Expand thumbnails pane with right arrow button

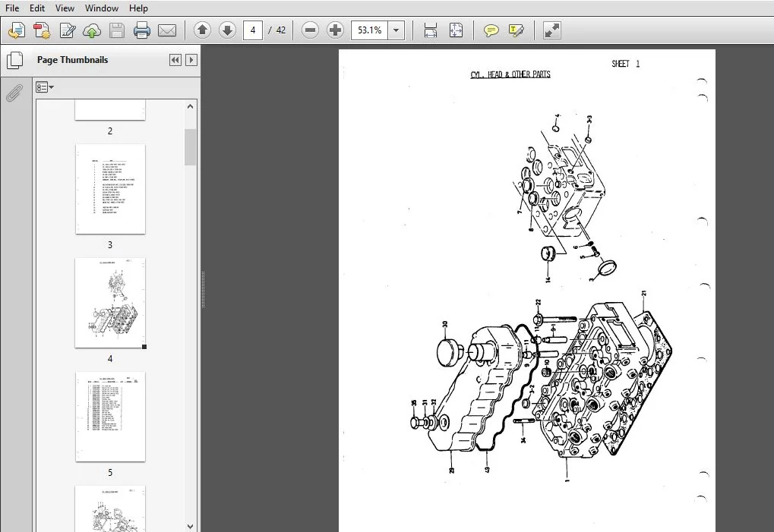click(191, 60)
